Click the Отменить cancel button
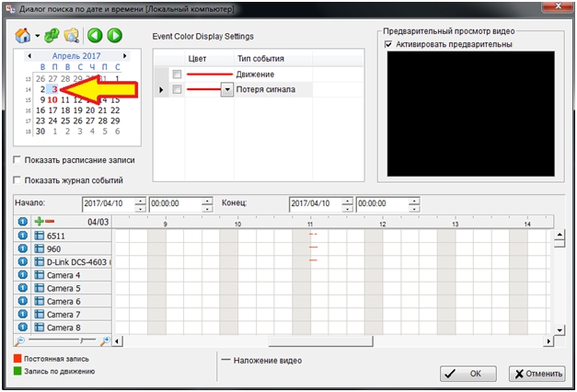This screenshot has width=577, height=392. tap(537, 374)
